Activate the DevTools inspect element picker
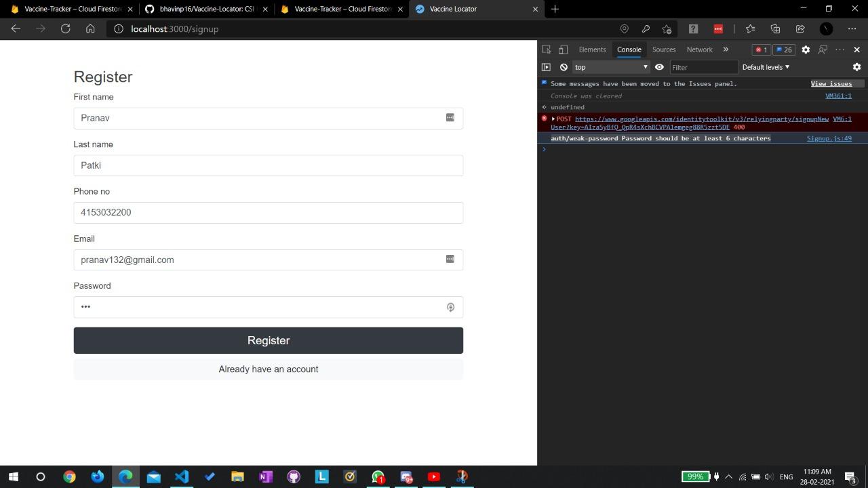 [547, 49]
